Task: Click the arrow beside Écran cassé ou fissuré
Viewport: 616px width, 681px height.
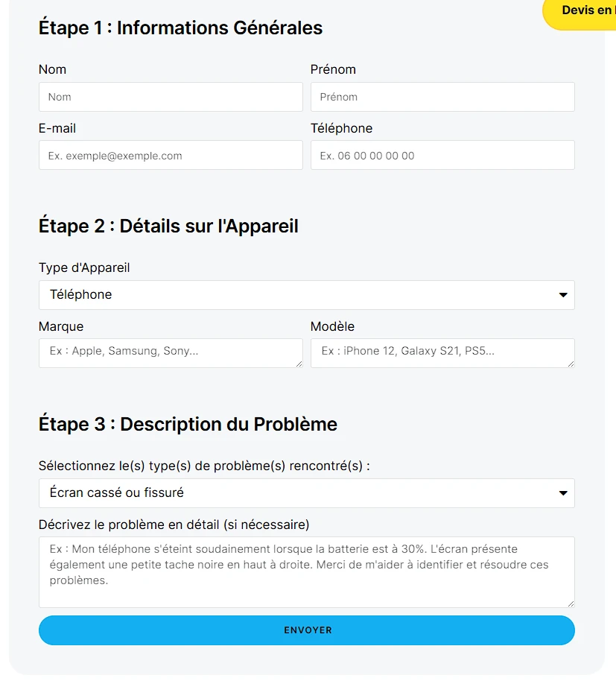Action: [563, 493]
